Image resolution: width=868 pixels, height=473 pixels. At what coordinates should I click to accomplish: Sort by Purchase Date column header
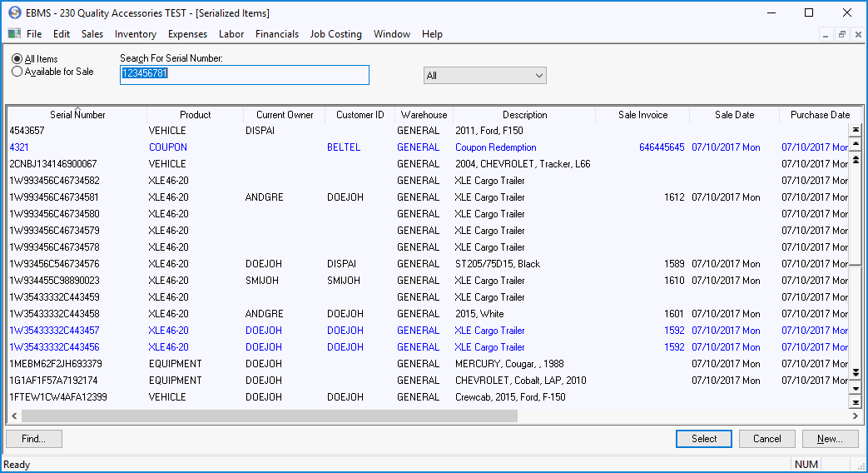tap(820, 115)
